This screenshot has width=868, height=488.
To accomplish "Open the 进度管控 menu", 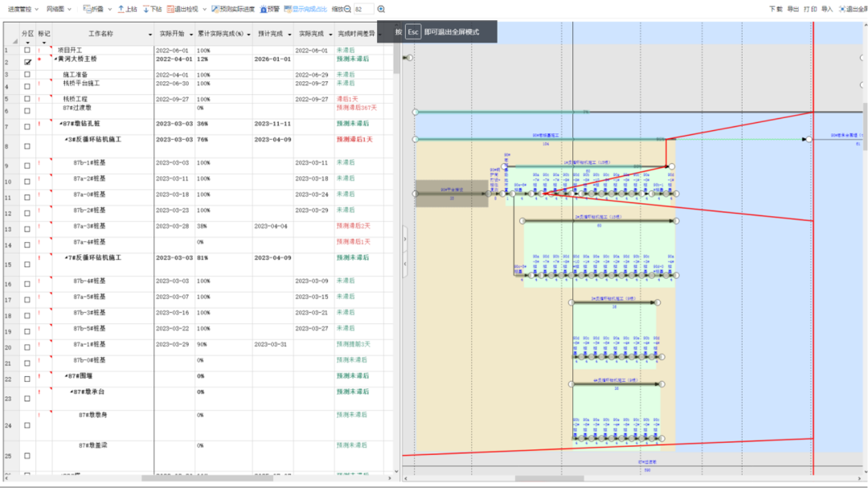I will [x=23, y=9].
